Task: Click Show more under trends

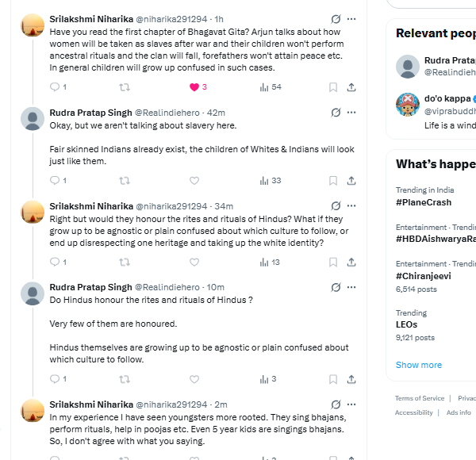Action: tap(419, 365)
